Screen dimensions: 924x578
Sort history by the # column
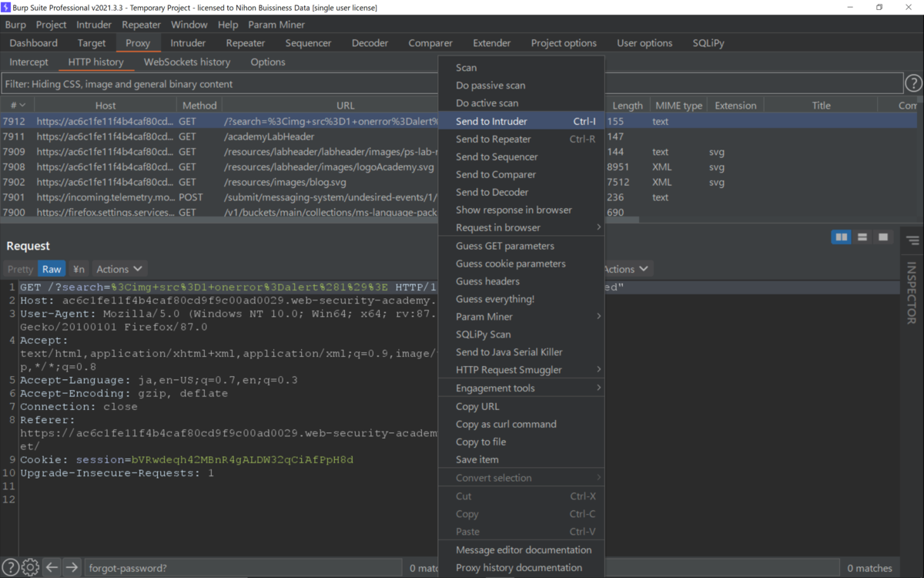point(17,106)
